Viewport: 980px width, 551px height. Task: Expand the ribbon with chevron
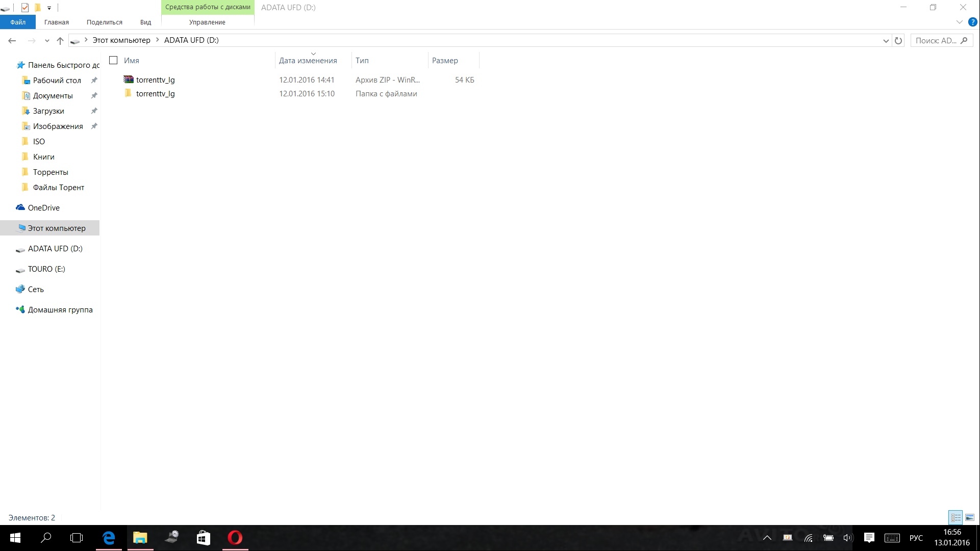[959, 22]
